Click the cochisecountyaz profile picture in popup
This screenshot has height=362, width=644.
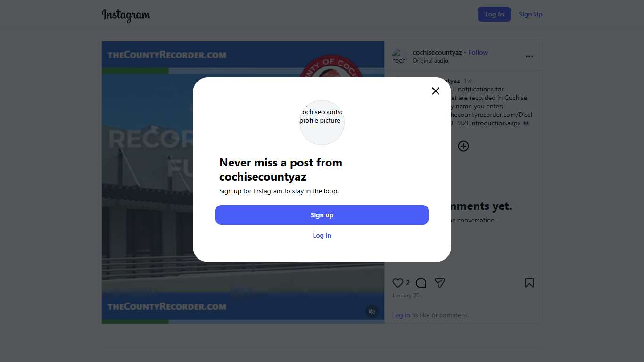(322, 123)
